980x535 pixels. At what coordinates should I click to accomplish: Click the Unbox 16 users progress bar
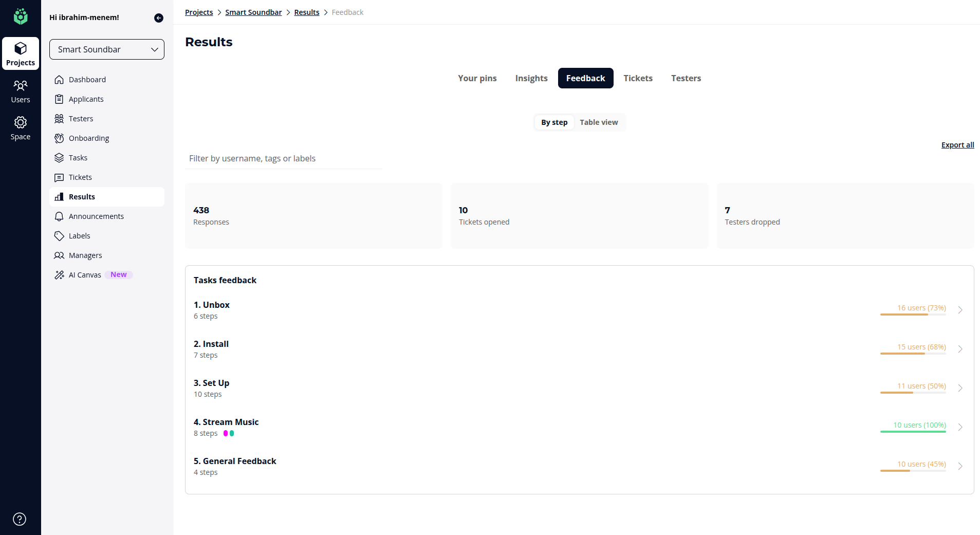click(x=913, y=315)
